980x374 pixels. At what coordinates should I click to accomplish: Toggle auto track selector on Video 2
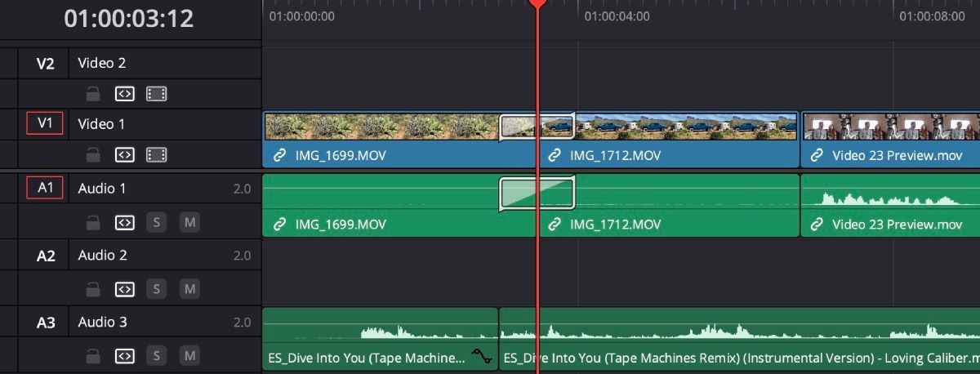124,94
